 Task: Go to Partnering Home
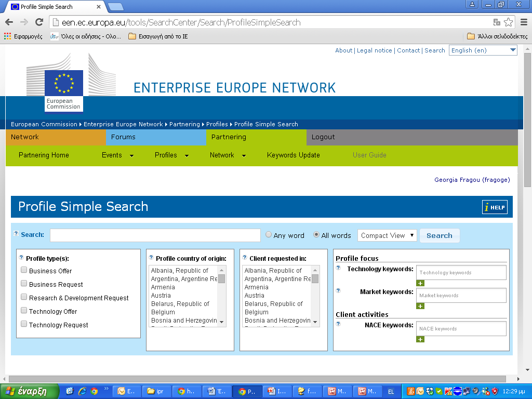coord(44,155)
